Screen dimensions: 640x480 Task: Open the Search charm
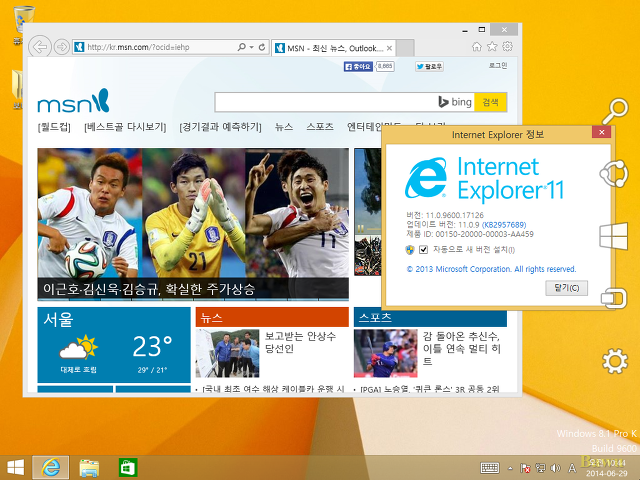pyautogui.click(x=615, y=111)
